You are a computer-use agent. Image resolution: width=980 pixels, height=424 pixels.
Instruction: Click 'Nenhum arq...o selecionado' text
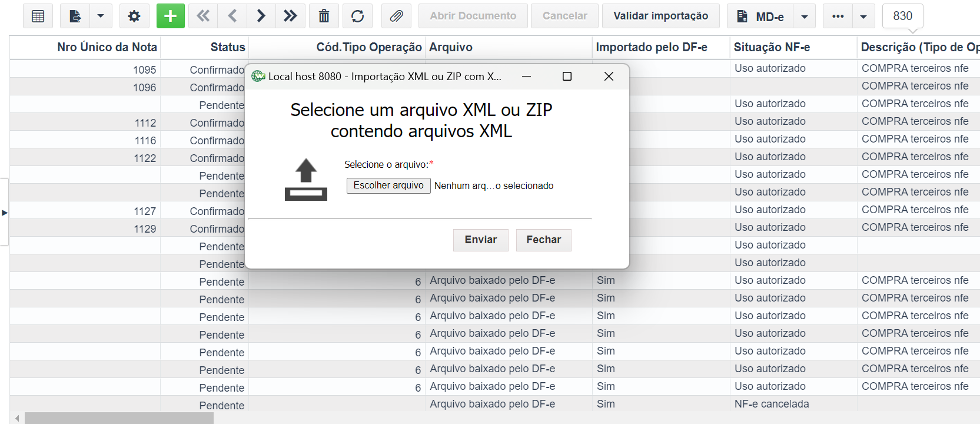point(494,185)
